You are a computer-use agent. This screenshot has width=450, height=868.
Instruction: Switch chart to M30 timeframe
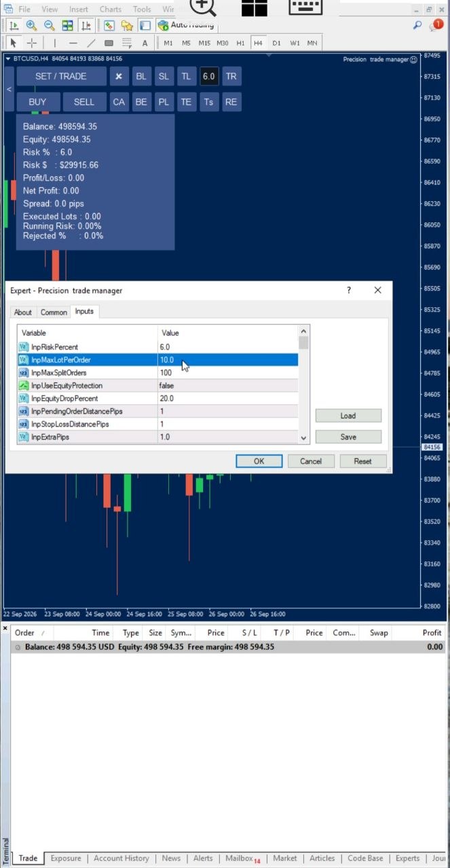223,43
